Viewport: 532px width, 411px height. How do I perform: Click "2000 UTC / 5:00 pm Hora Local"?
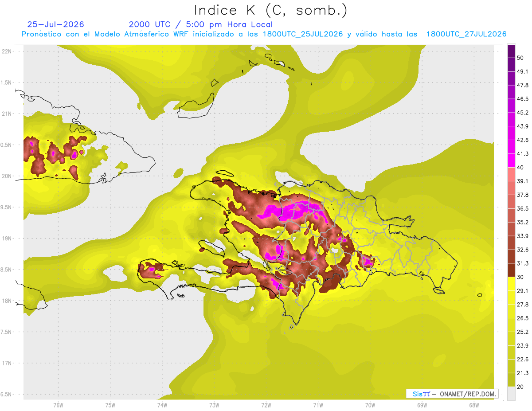click(201, 24)
